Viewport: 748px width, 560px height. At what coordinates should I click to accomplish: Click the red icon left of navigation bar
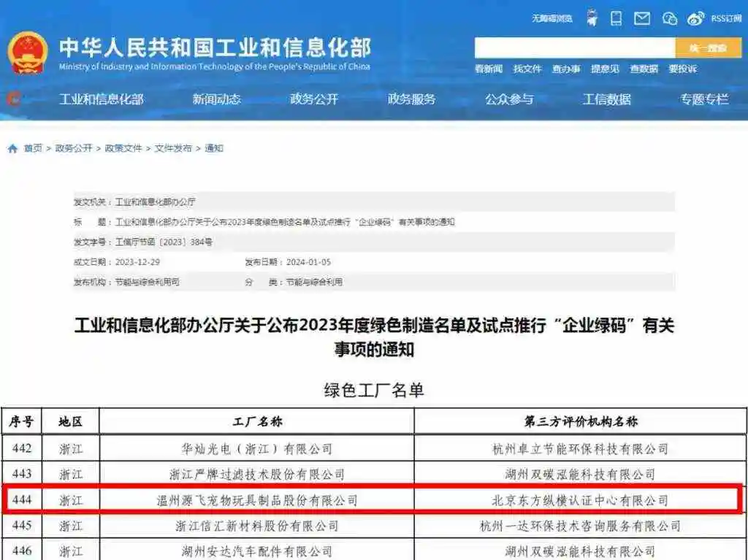13,99
